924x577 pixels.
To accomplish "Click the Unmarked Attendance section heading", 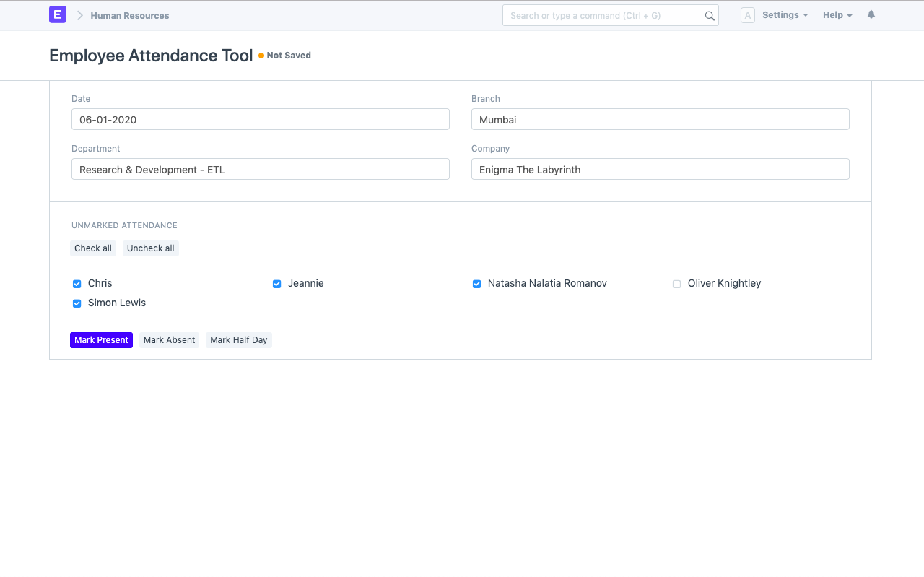I will [124, 226].
